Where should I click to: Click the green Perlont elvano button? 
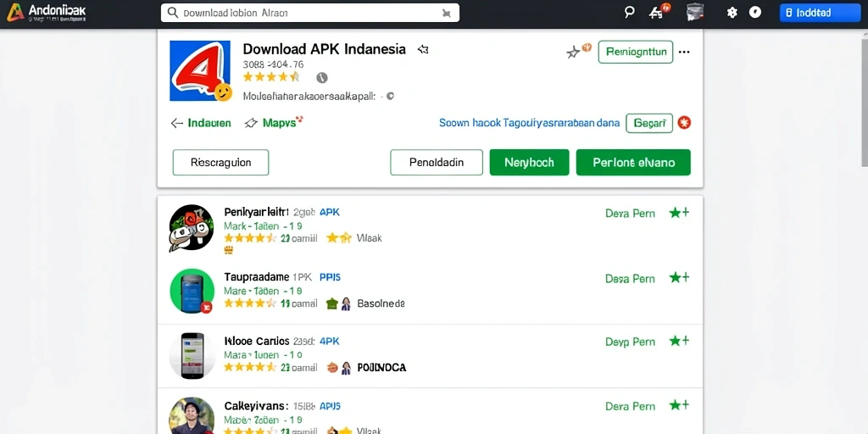633,162
